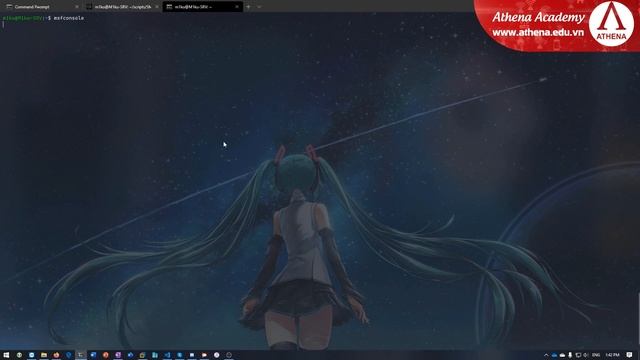Open the Windows Start menu
This screenshot has height=360, width=640.
pyautogui.click(x=6, y=355)
